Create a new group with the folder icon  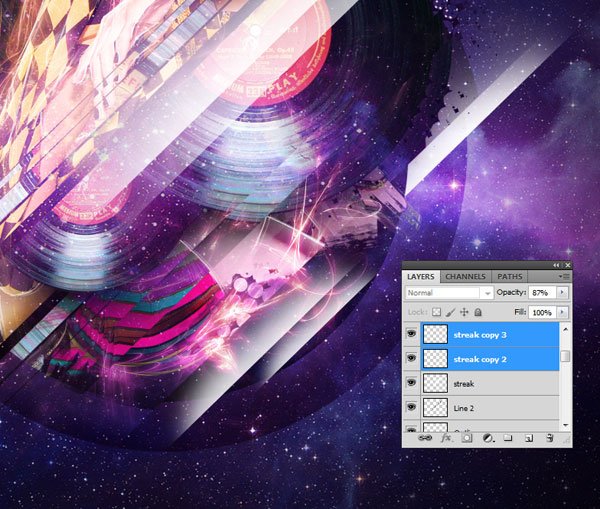pos(508,438)
